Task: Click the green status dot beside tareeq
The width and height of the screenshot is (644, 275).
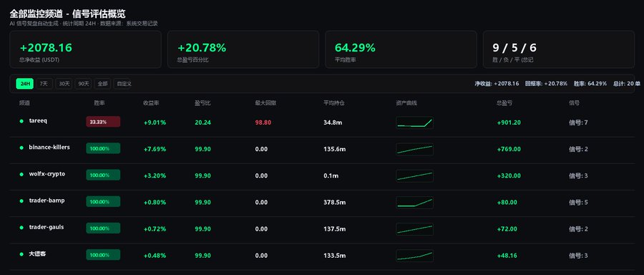Action: (21, 121)
